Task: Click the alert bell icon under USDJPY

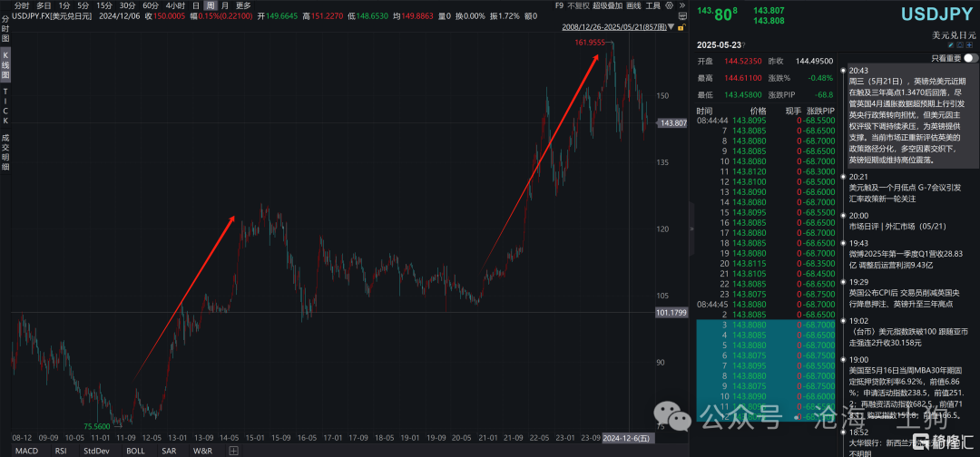Action: [960, 45]
